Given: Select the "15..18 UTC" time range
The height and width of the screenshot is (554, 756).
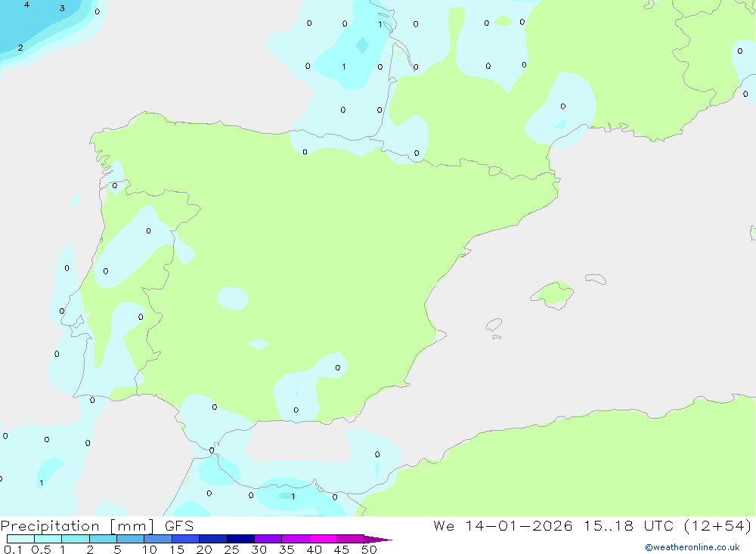Looking at the screenshot, I should coord(628,526).
